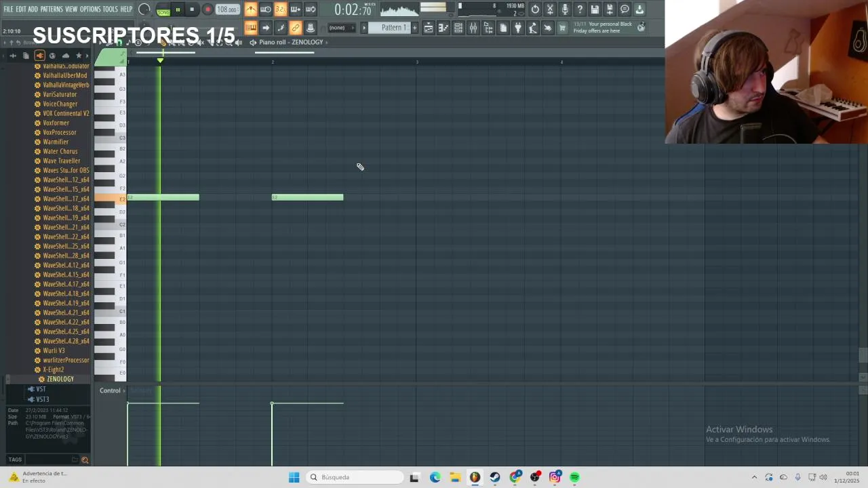Image resolution: width=868 pixels, height=488 pixels.
Task: Stop playback with the stop button
Action: coord(192,9)
